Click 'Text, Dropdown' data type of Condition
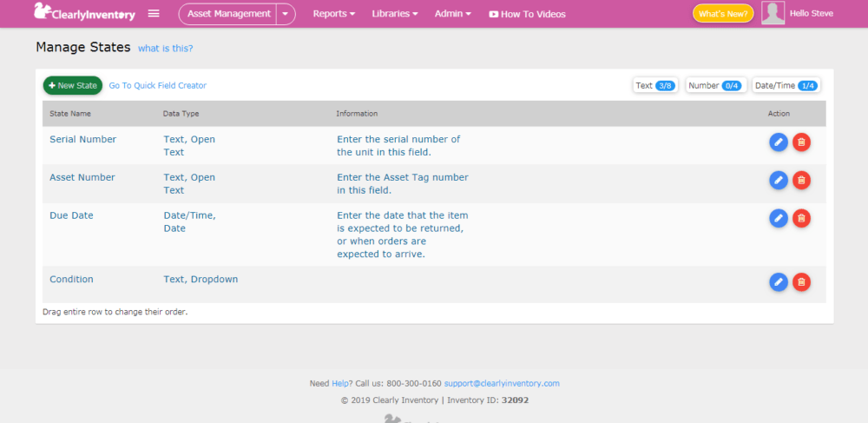This screenshot has height=423, width=868. pos(201,280)
